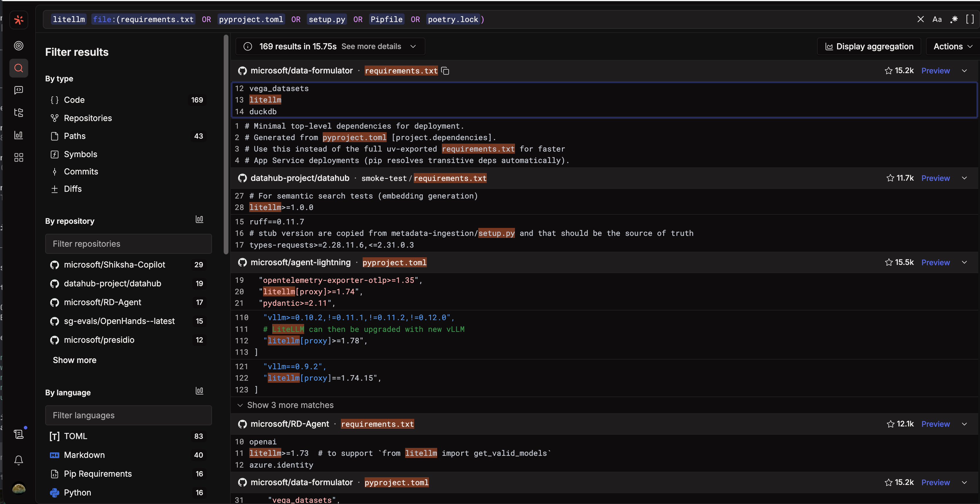
Task: Toggle regular expression search
Action: [954, 19]
